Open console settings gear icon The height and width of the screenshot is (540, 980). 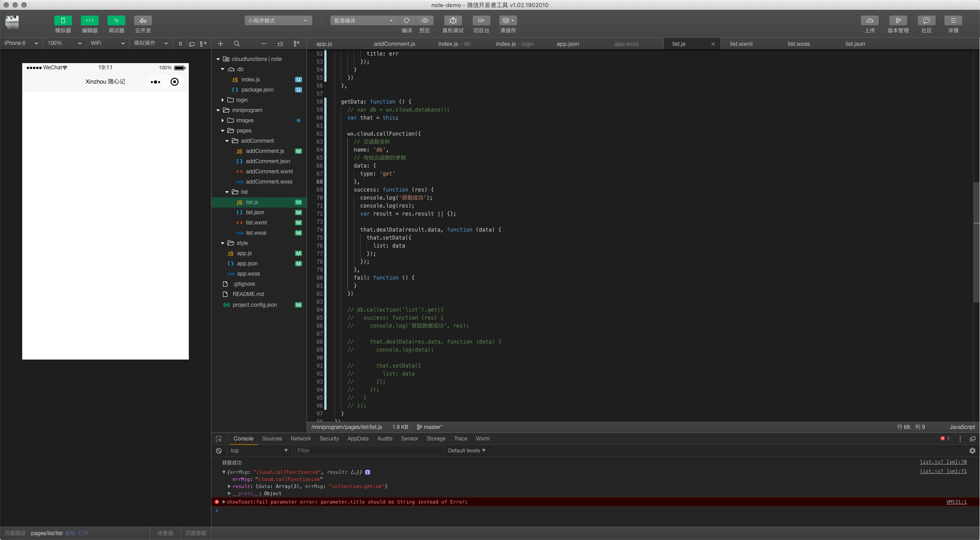[x=972, y=451]
